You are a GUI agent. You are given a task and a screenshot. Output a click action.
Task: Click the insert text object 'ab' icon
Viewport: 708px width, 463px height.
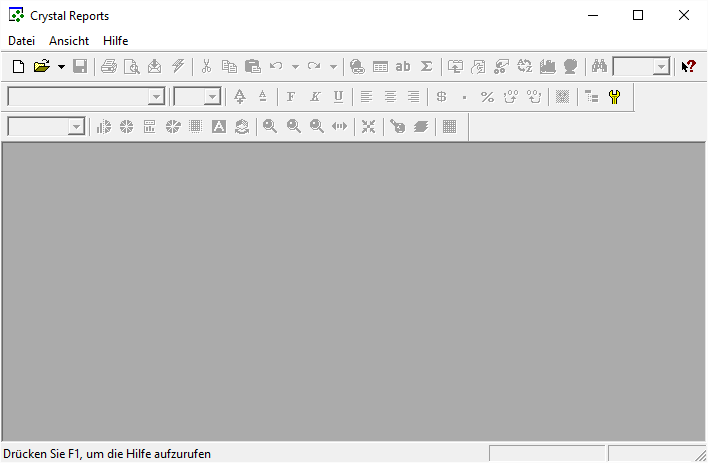(403, 67)
